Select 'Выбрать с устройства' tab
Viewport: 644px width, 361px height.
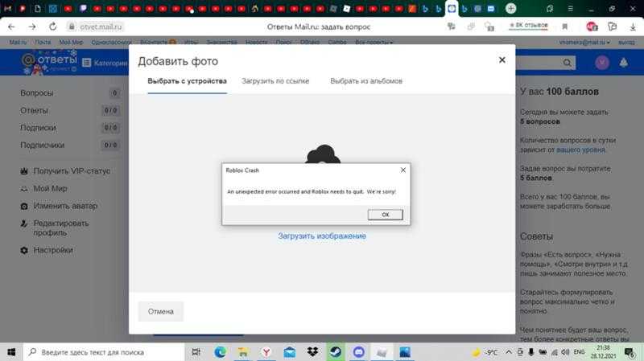pos(188,81)
